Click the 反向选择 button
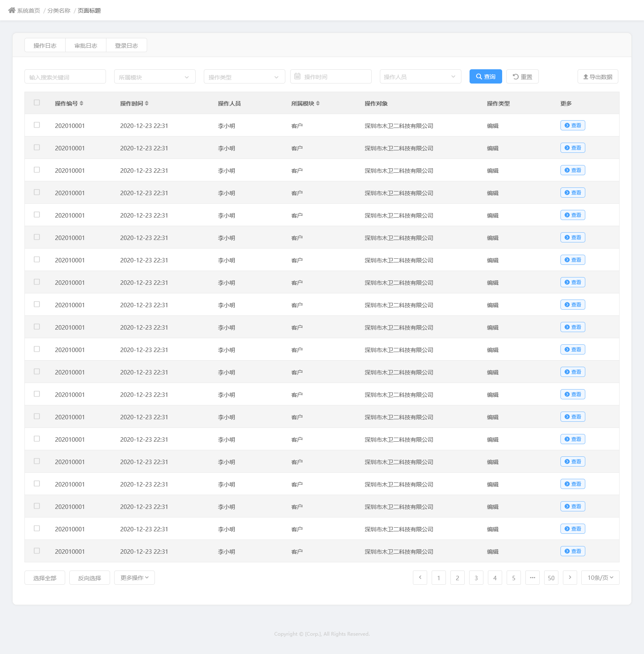 pyautogui.click(x=90, y=577)
